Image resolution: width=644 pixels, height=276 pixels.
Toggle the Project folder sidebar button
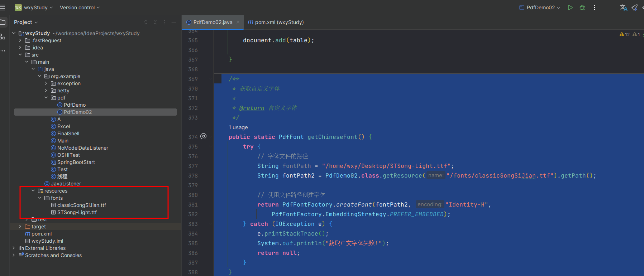[3, 22]
